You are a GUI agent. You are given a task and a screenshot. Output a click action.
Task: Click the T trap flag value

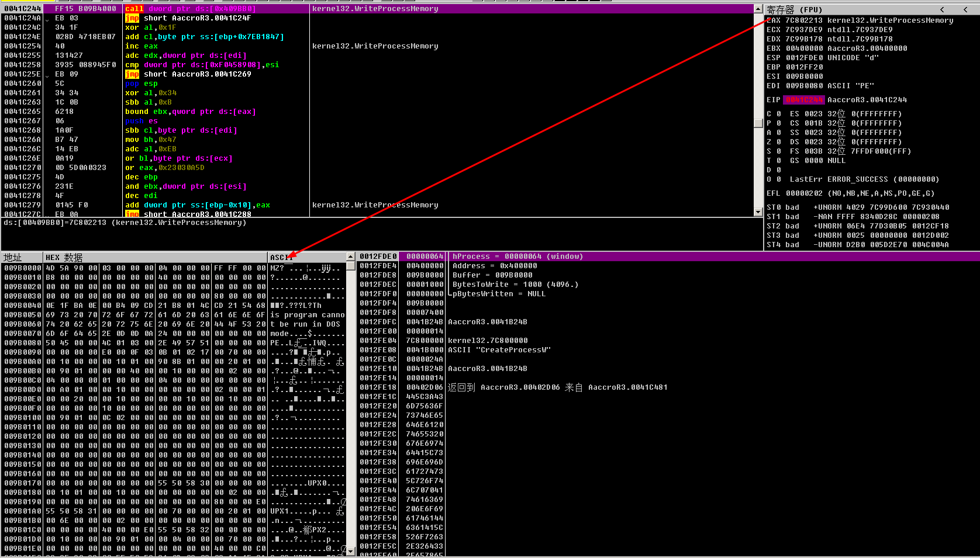coord(778,161)
